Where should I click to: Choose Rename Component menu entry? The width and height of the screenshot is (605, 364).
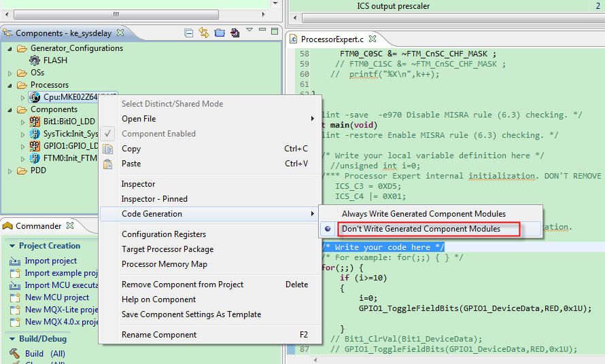point(210,335)
